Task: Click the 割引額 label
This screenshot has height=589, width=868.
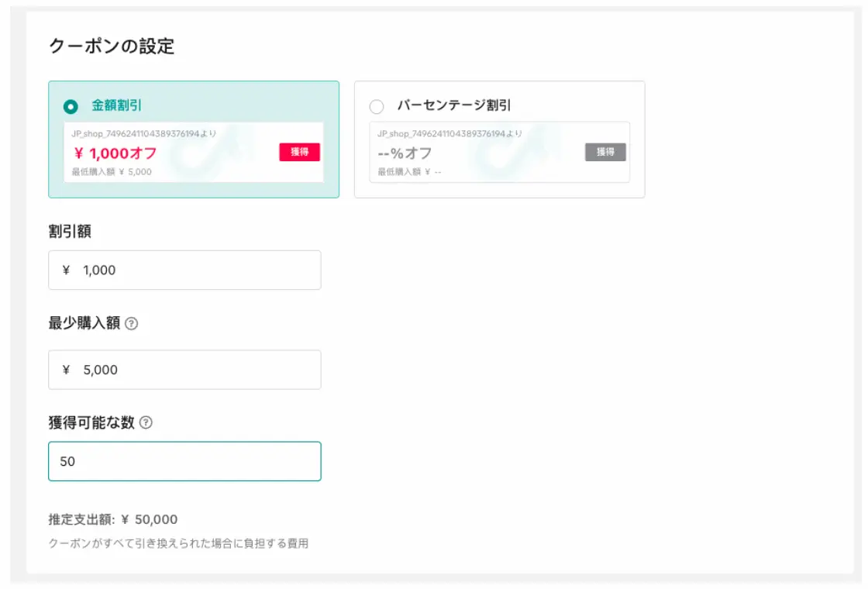Action: (x=70, y=231)
